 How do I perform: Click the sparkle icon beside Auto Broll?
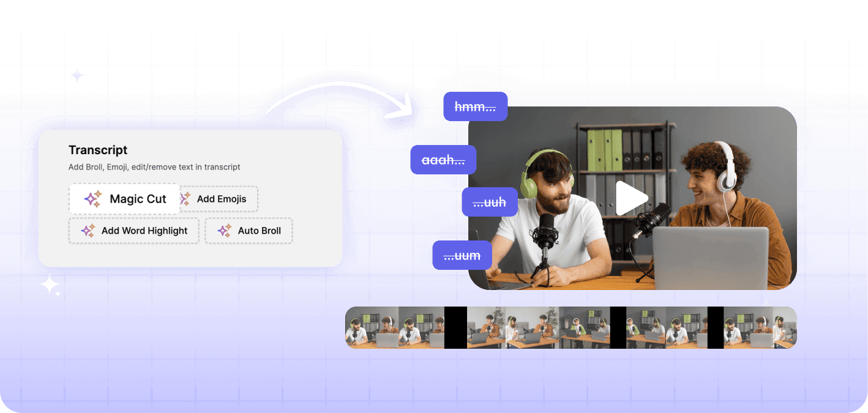(x=225, y=231)
